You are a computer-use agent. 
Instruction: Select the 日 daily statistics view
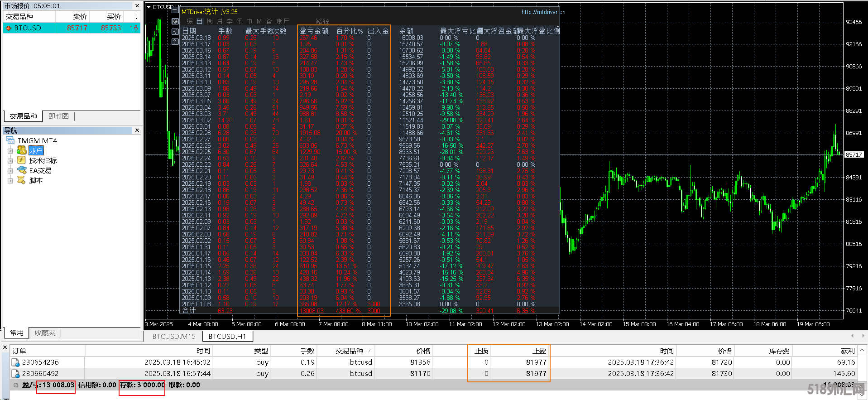click(199, 21)
